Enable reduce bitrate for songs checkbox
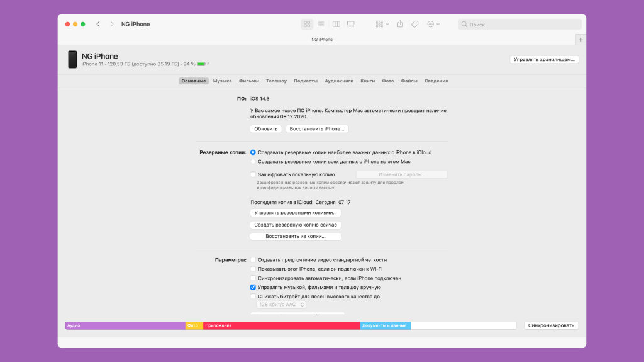Viewport: 644px width, 362px height. click(x=253, y=297)
